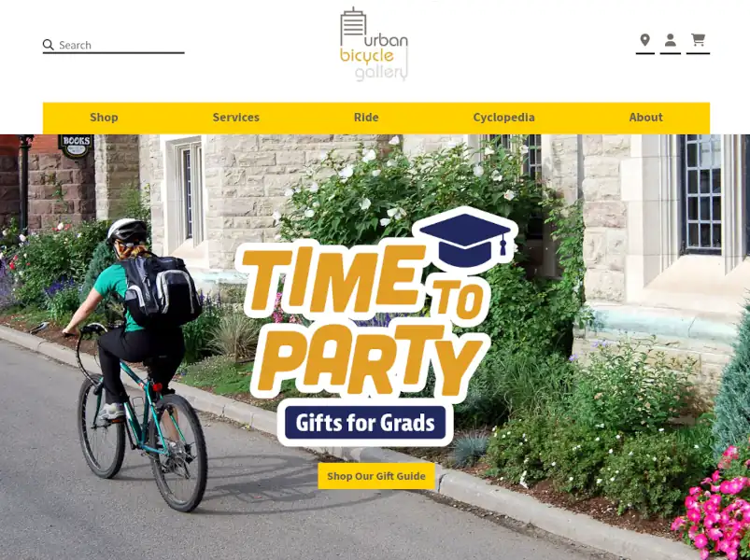Expand the Ride navigation item

tap(366, 118)
